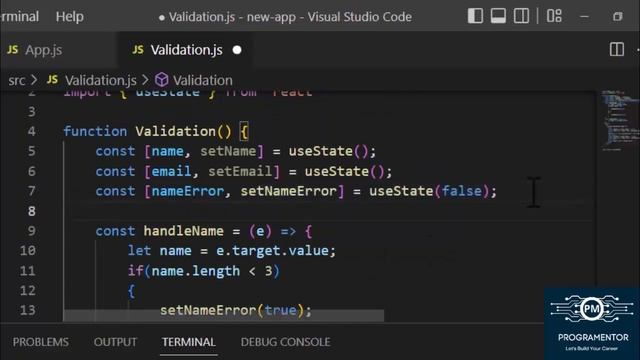The height and width of the screenshot is (360, 640).
Task: Open the Terminal menu
Action: tap(20, 17)
